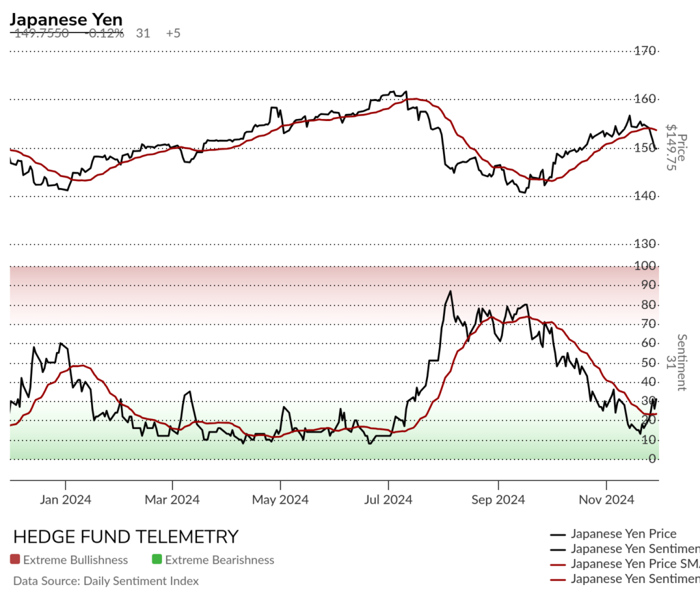700x600 pixels.
Task: Click the "Extreme Bearishness" legend label
Action: (219, 560)
